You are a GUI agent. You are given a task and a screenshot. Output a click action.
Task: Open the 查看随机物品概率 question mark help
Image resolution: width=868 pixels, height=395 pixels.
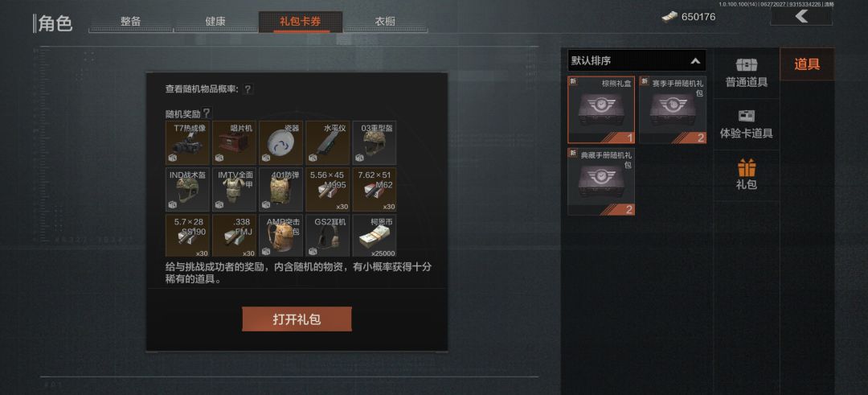248,88
